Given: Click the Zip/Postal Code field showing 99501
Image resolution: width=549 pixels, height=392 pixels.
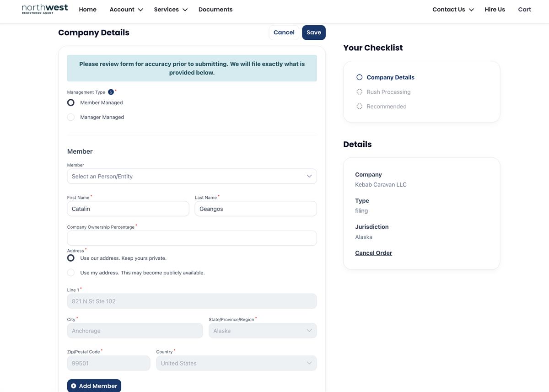Looking at the screenshot, I should pyautogui.click(x=108, y=363).
